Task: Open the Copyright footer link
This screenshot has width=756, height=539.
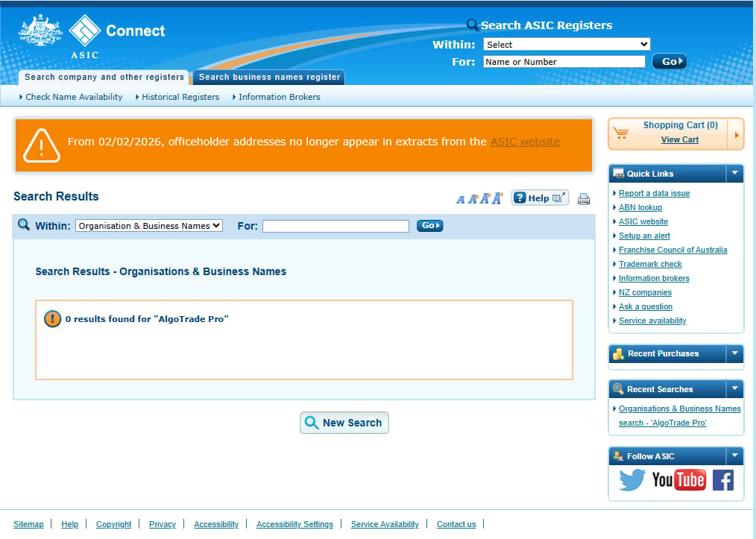Action: (x=113, y=524)
